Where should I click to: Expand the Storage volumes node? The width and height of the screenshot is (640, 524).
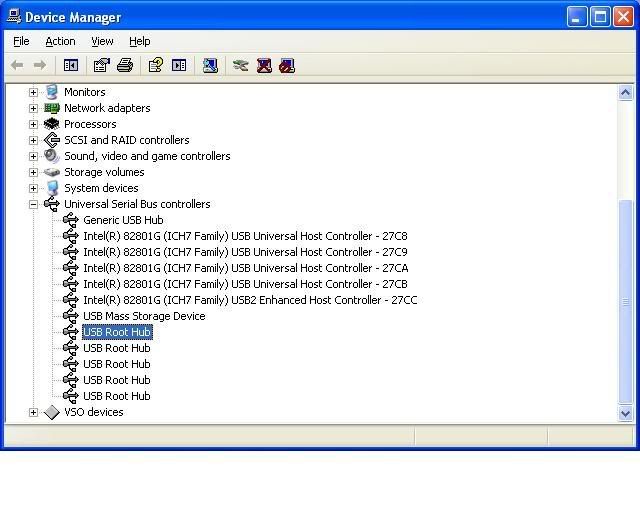coord(33,172)
